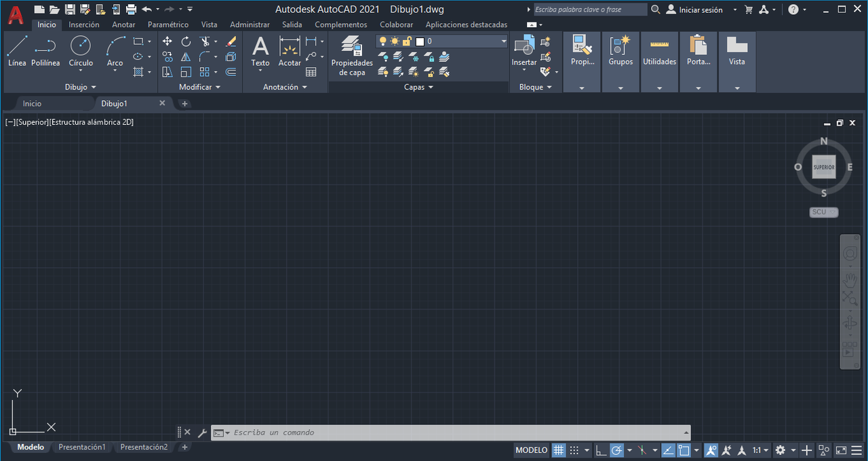Open Propiedades de capa panel
The image size is (868, 461).
coord(352,56)
